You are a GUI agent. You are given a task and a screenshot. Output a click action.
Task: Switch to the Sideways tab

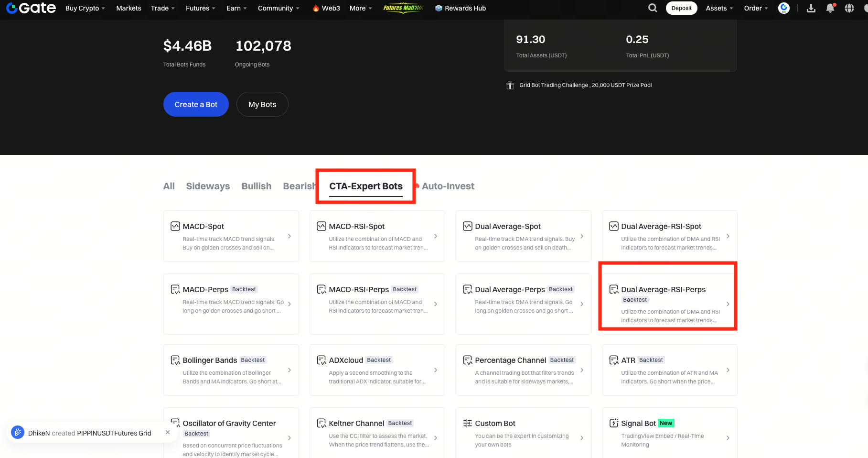pyautogui.click(x=208, y=186)
